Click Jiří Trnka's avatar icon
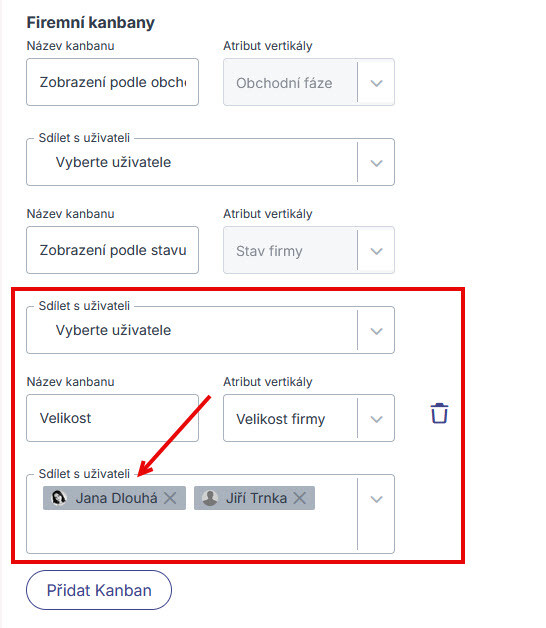The width and height of the screenshot is (546, 628). click(x=210, y=498)
